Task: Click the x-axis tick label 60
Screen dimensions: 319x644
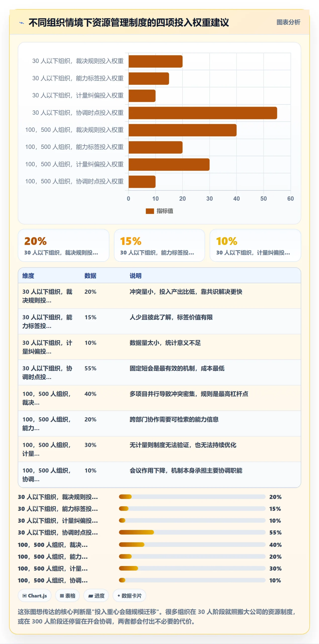Action: (290, 198)
